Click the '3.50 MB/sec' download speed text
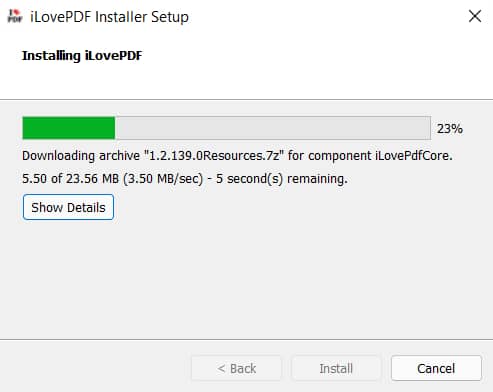Screen dimensions: 493x392 pos(163,179)
